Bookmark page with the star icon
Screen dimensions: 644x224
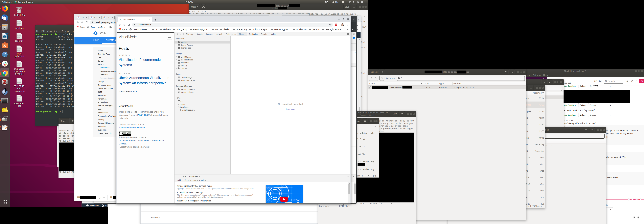point(330,25)
